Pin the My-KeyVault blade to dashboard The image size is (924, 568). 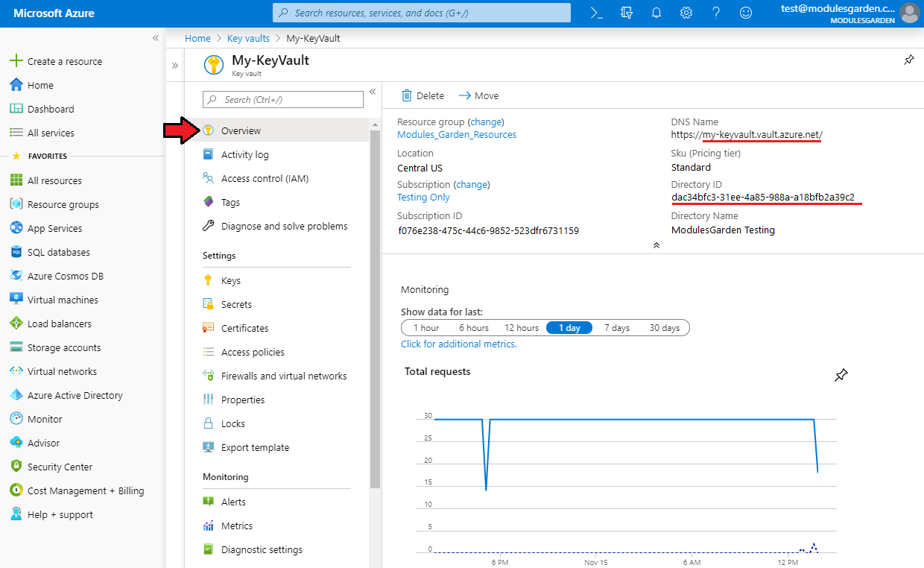tap(908, 60)
